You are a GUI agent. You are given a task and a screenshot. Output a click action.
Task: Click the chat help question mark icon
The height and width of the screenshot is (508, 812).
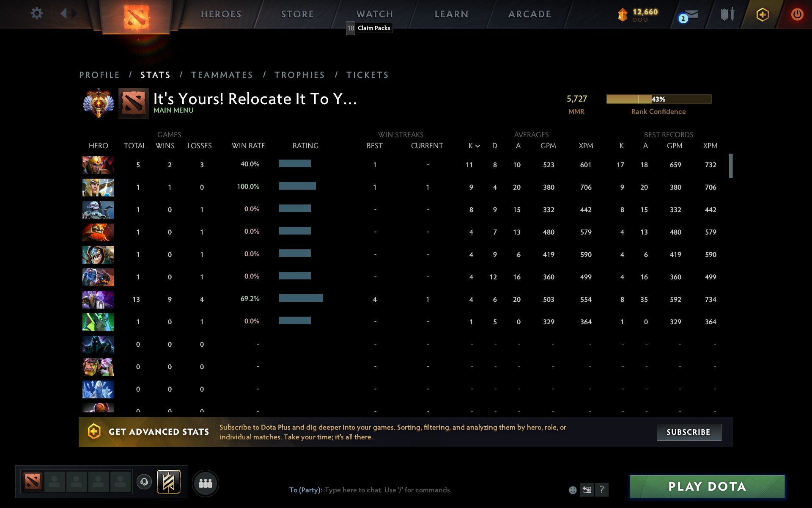(602, 490)
